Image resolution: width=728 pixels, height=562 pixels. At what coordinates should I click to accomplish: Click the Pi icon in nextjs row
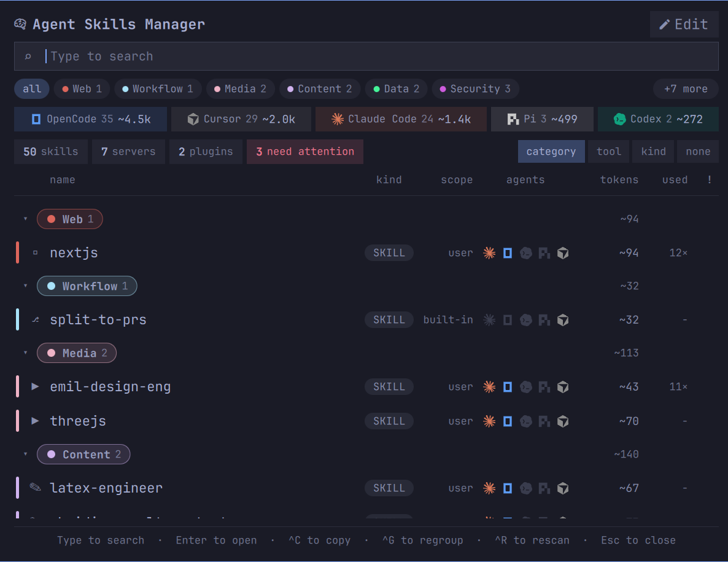[544, 253]
